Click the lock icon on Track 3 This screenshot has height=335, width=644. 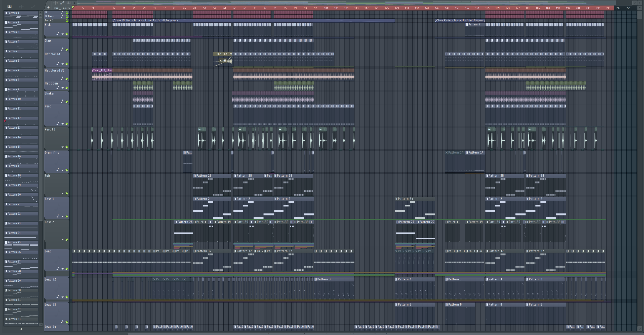(x=67, y=20)
